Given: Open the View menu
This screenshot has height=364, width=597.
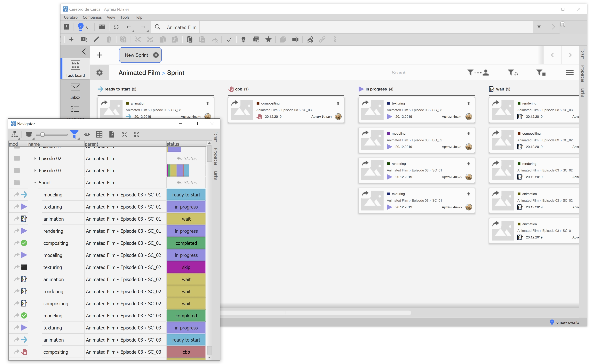Looking at the screenshot, I should 111,17.
